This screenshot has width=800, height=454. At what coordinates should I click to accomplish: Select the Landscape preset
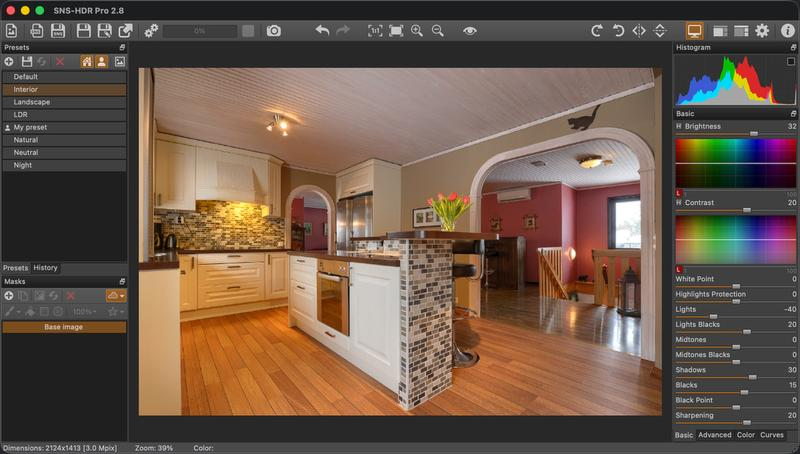tap(64, 102)
